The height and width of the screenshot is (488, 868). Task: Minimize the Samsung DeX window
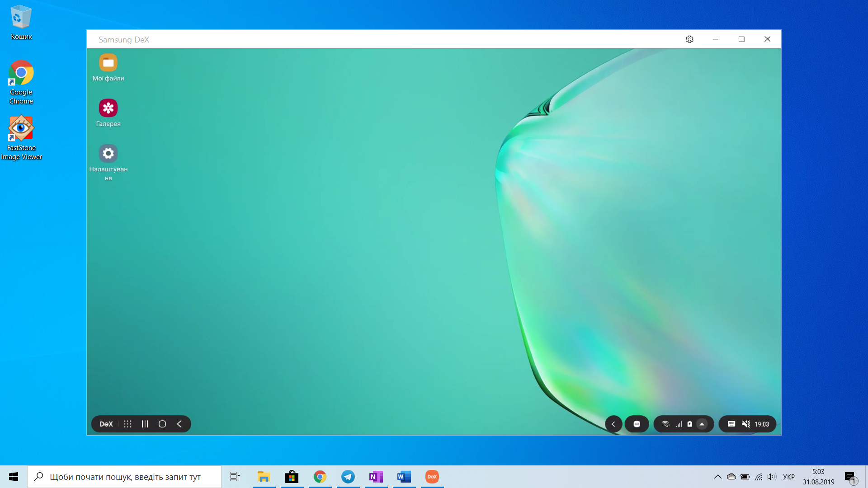coord(715,39)
